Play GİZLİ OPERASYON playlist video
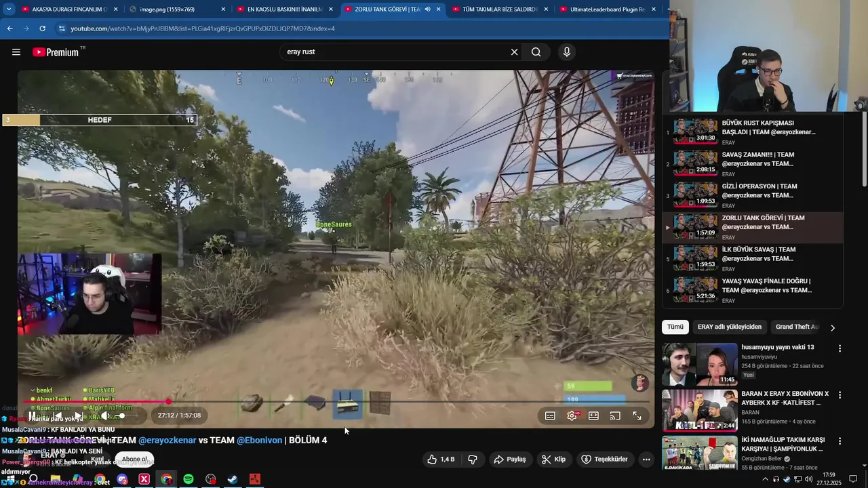 click(x=753, y=195)
